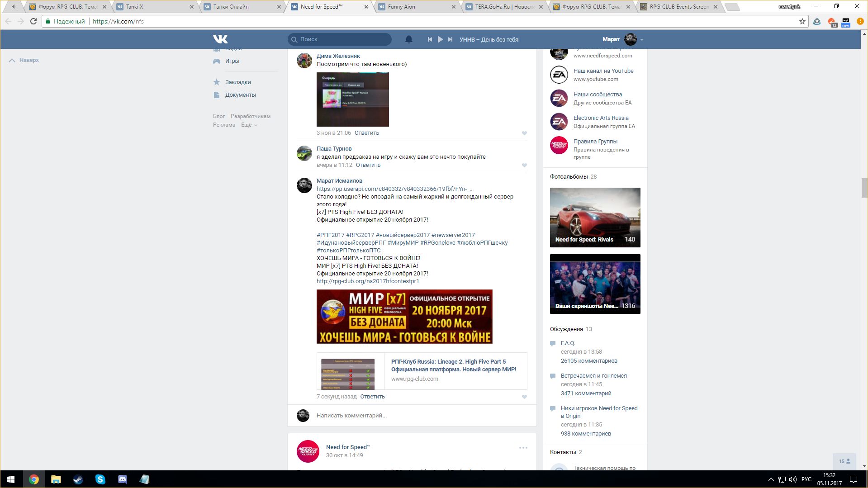The width and height of the screenshot is (868, 488).
Task: Bookmark this page with the star icon
Action: (x=802, y=21)
